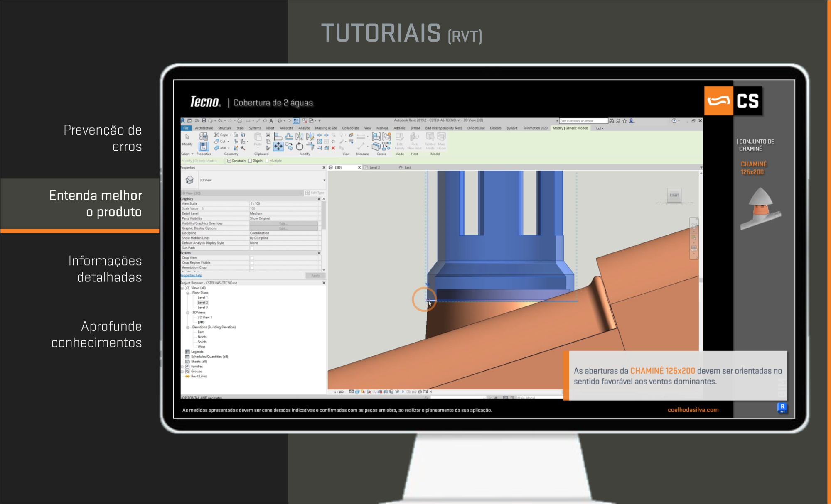
Task: Collapse the Graphics properties section
Action: click(319, 199)
